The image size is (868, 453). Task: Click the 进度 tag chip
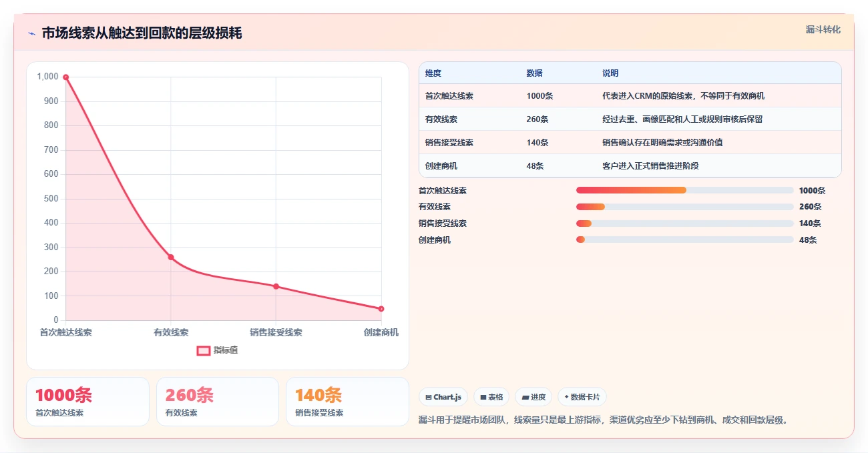pos(533,397)
